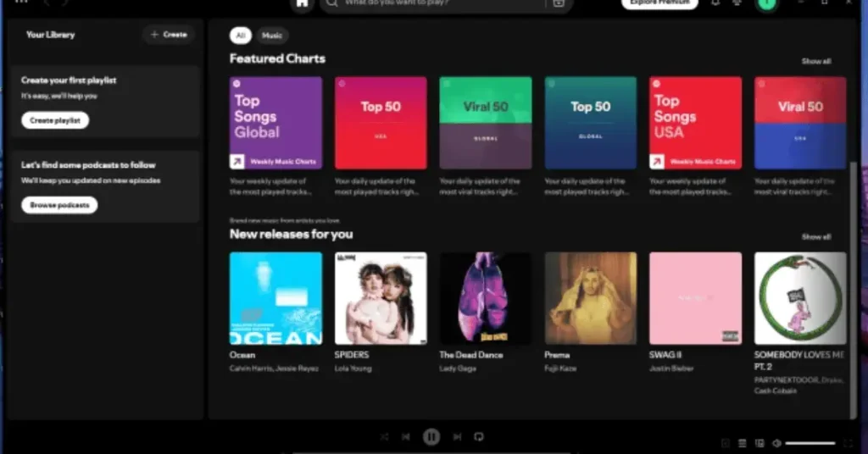Click the Explore Premium button
The width and height of the screenshot is (868, 454).
coord(659,3)
